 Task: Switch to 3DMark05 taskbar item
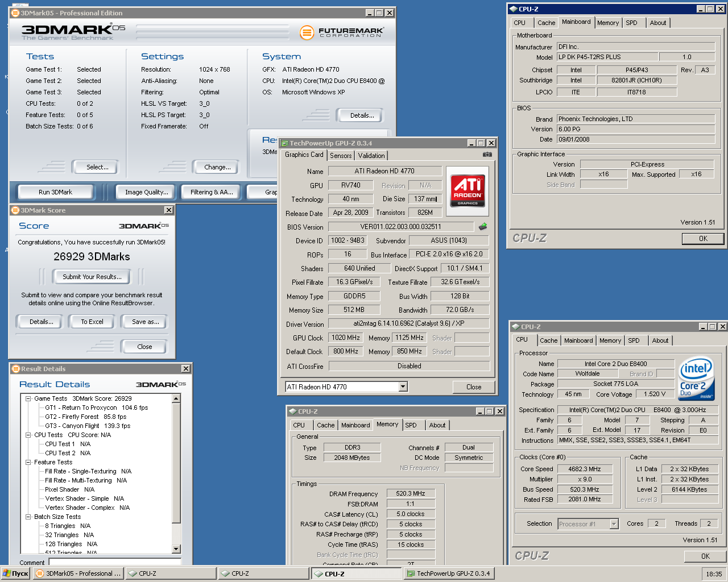pyautogui.click(x=78, y=573)
